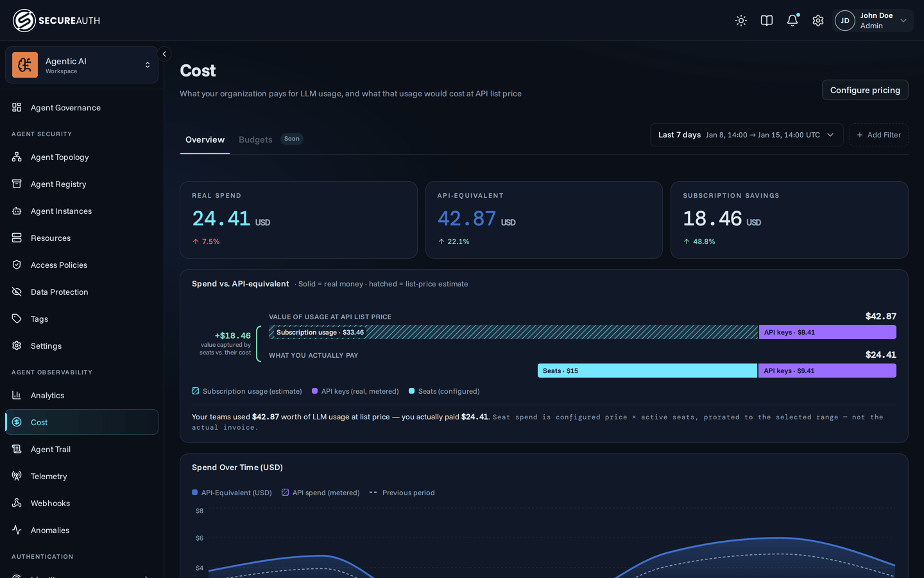Click the Subscription Savings 18.46 card
Viewport: 924px width, 578px height.
(x=789, y=220)
